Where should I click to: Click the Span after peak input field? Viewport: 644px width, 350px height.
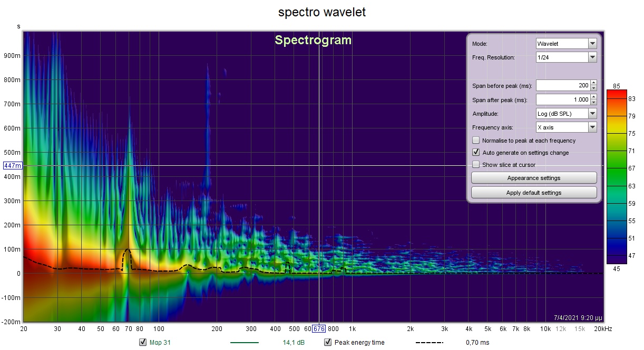562,99
